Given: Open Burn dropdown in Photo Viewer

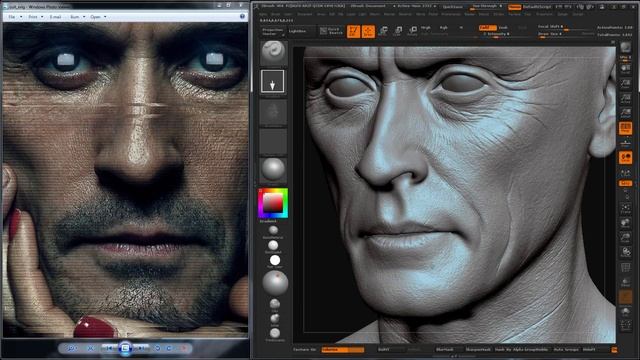Looking at the screenshot, I should tap(78, 17).
